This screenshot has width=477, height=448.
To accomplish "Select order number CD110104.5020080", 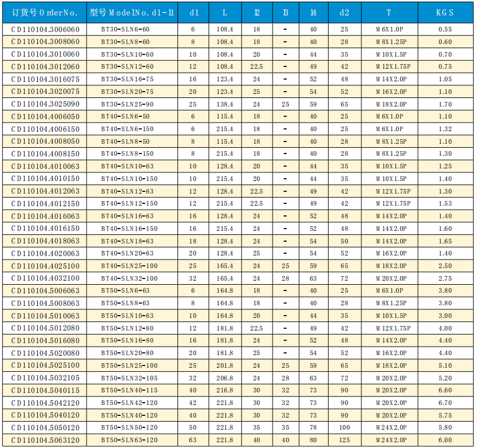I will pos(45,353).
